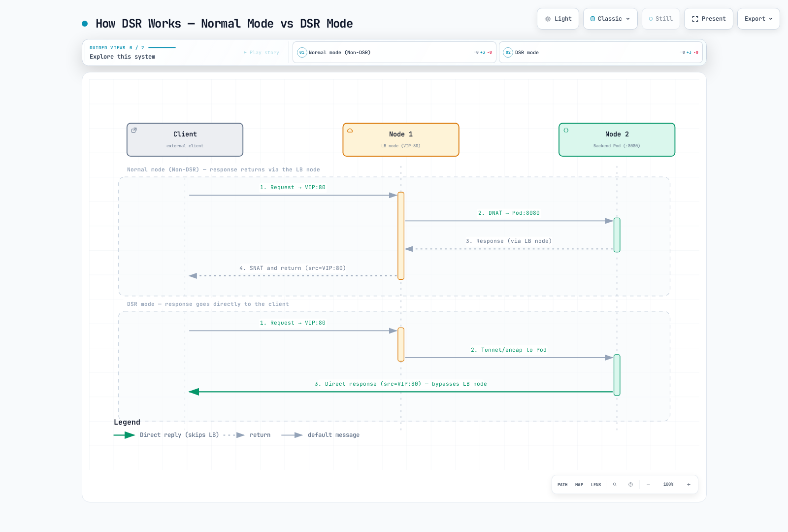Click Node 2 activation bar in Normal mode
The width and height of the screenshot is (788, 532).
tap(617, 235)
